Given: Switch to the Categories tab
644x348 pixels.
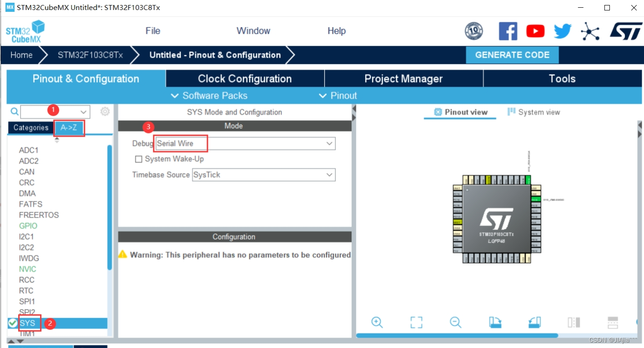Looking at the screenshot, I should (31, 128).
